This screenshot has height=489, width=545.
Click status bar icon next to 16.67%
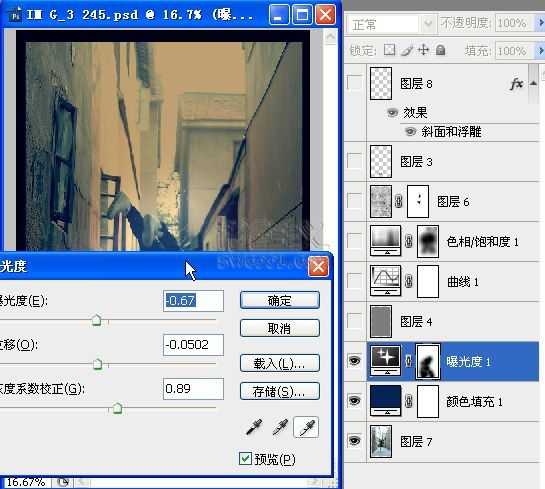[x=63, y=482]
